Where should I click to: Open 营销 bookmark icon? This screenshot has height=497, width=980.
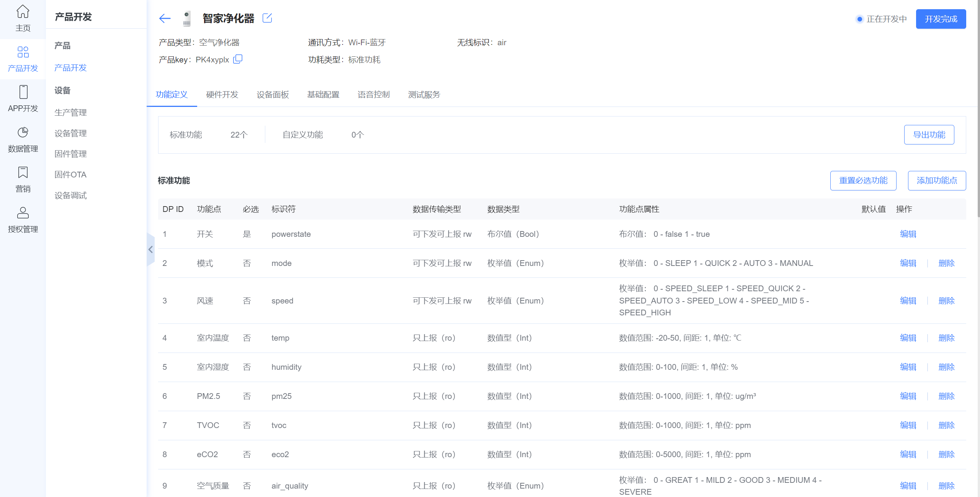click(23, 172)
